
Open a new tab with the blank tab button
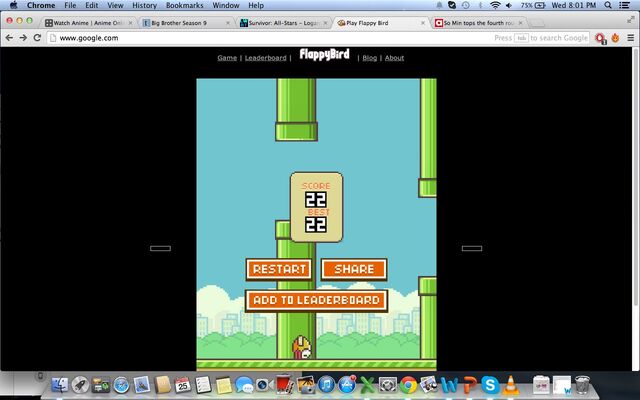(x=538, y=22)
